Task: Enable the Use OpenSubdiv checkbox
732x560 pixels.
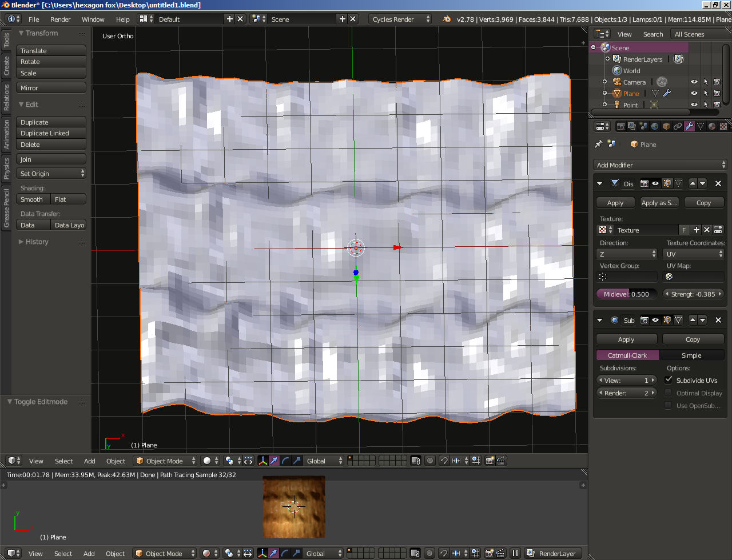Action: pyautogui.click(x=668, y=405)
